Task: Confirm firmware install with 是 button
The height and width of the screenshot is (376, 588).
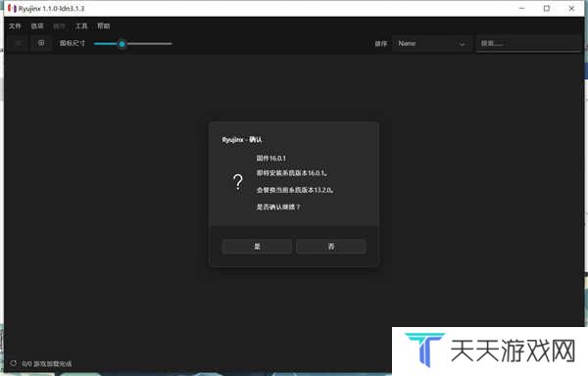Action: coord(257,247)
